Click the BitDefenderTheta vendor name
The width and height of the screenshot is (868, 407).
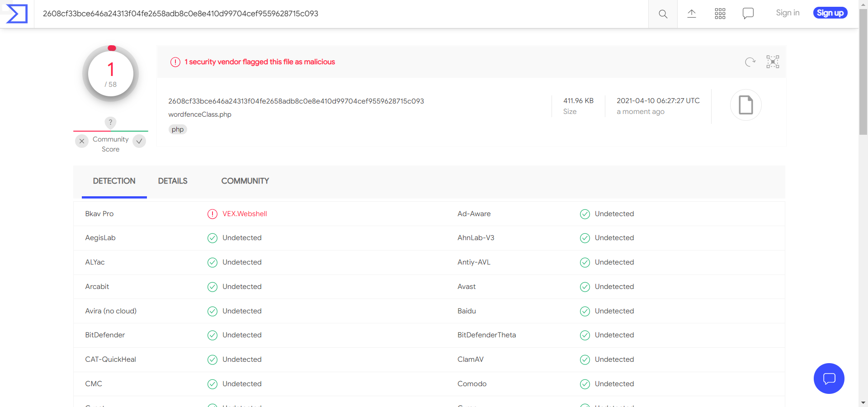click(x=486, y=335)
